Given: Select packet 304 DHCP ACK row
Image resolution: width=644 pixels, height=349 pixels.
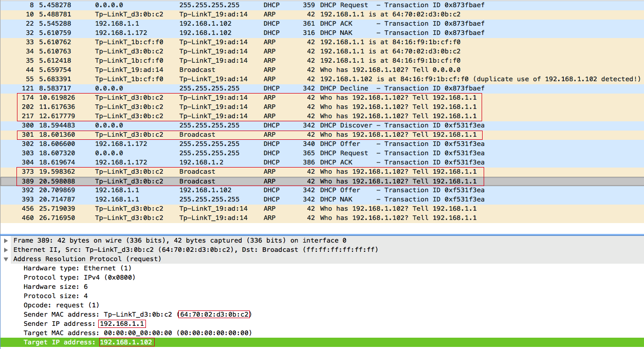Looking at the screenshot, I should 322,162.
